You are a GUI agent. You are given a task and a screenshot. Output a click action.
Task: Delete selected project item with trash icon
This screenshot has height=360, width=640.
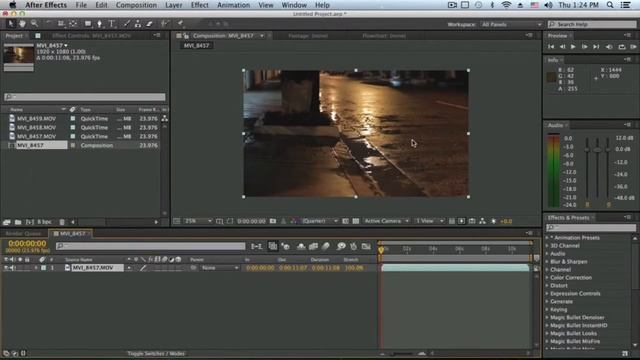point(62,222)
